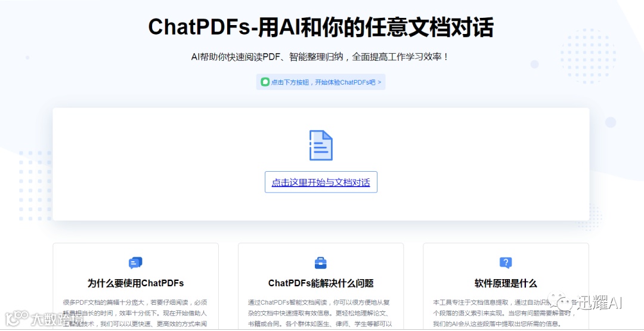Click the blue document icon in upload area
The width and height of the screenshot is (644, 331).
click(321, 146)
